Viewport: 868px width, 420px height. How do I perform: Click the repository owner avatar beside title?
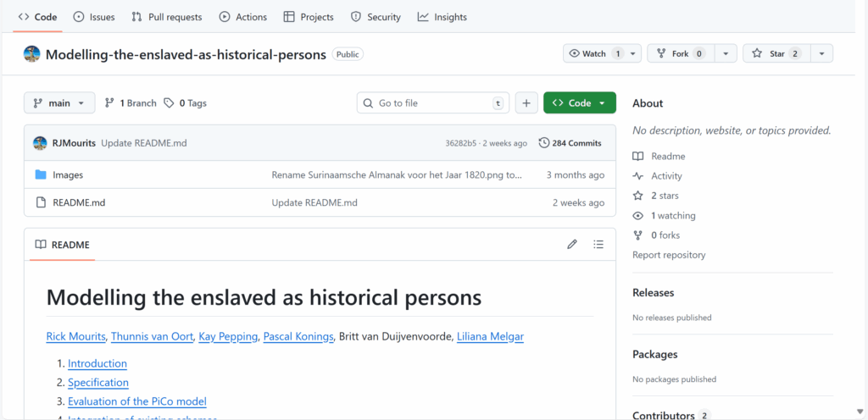pos(32,54)
